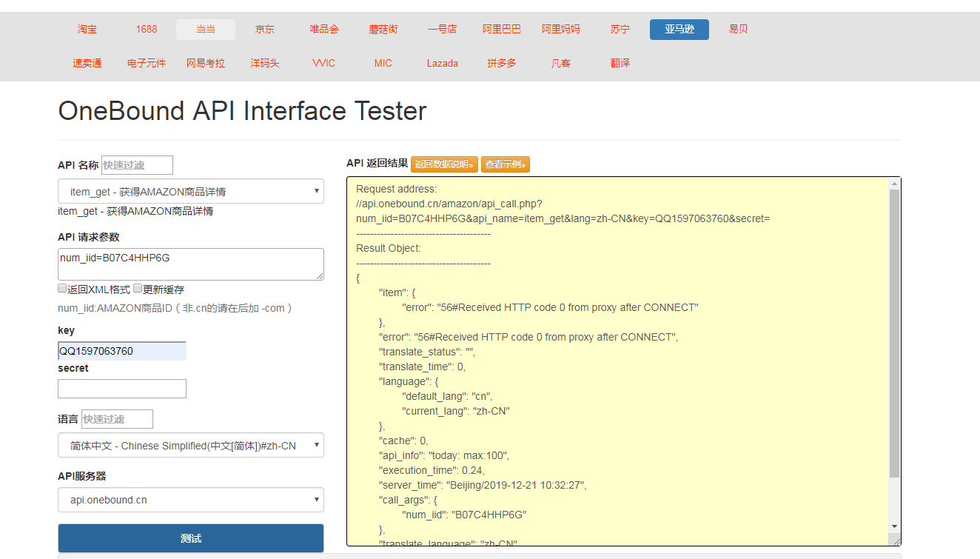The height and width of the screenshot is (559, 980).
Task: Click the server_time Beijing/2019-12-21 line
Action: point(483,485)
